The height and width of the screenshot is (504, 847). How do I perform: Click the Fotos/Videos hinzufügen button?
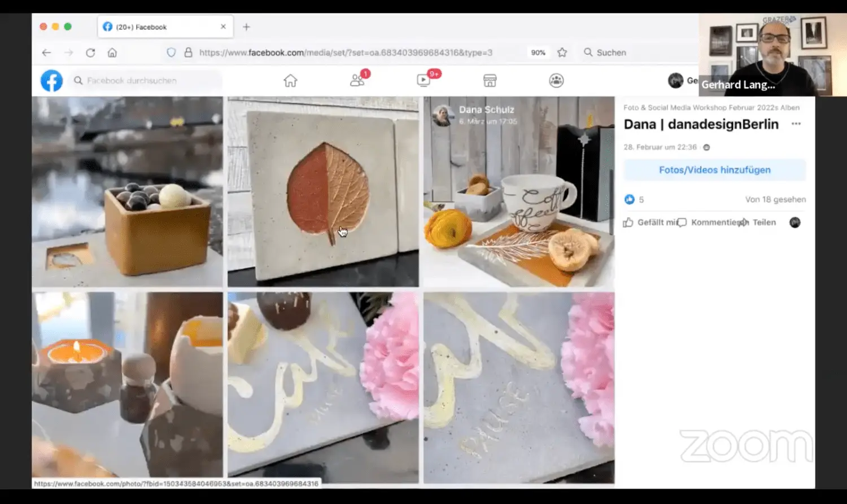point(714,170)
